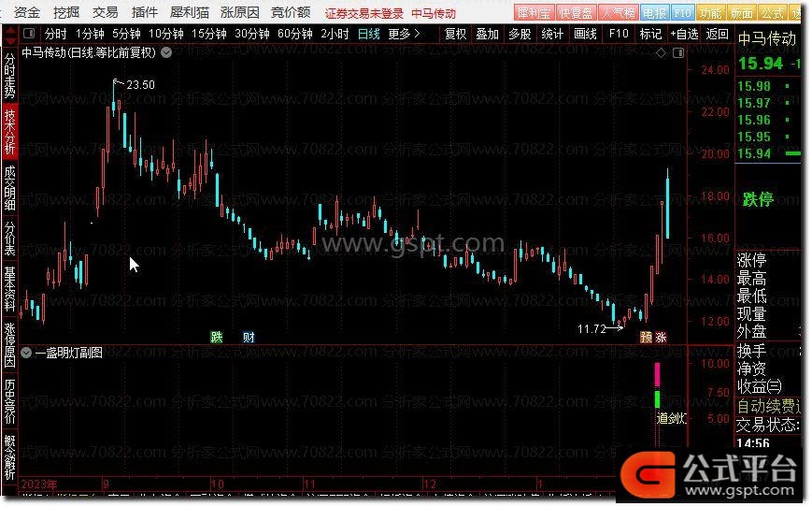Click the 统计 toolbar item
This screenshot has width=812, height=506.
click(552, 35)
